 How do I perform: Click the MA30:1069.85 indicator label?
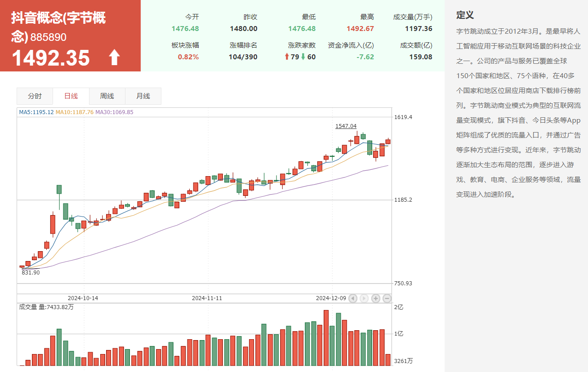(x=114, y=112)
